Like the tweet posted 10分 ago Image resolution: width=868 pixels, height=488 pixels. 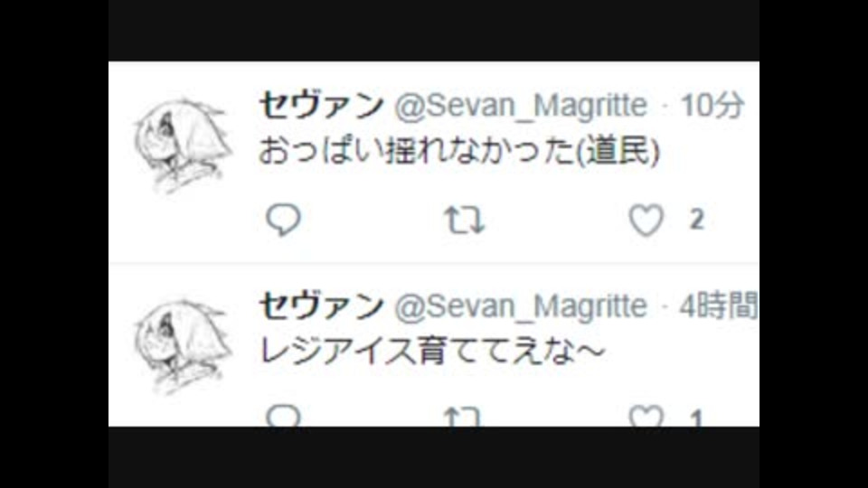point(646,220)
